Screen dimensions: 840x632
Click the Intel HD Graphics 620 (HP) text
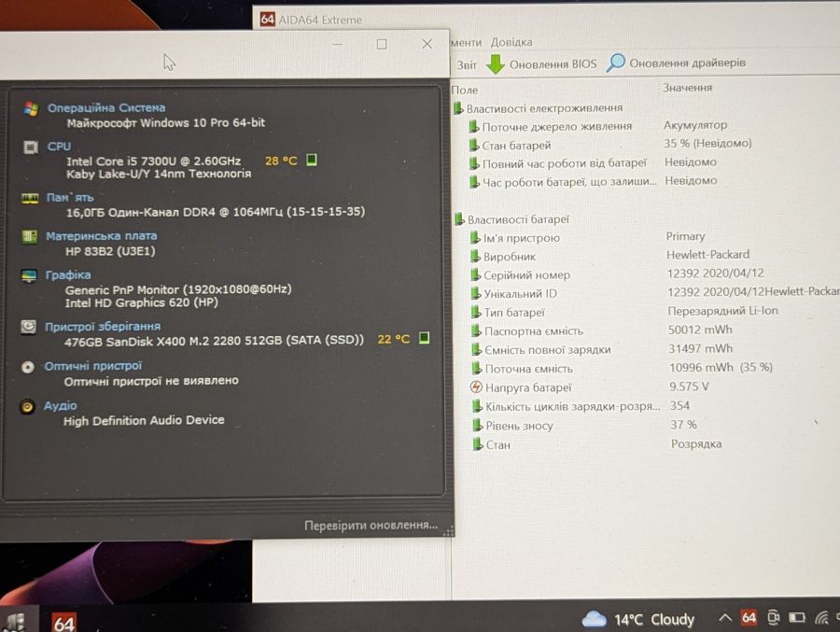[142, 302]
